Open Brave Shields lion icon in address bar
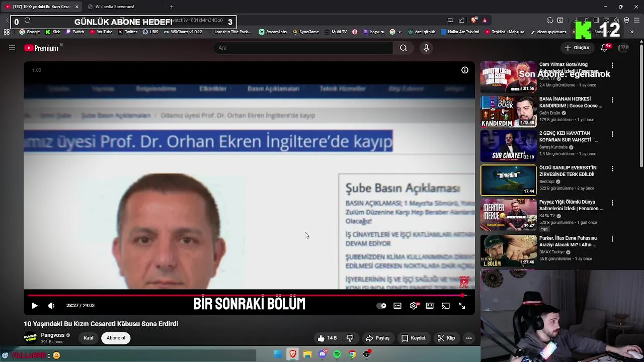Screen dimensions: 644x362 point(474,20)
